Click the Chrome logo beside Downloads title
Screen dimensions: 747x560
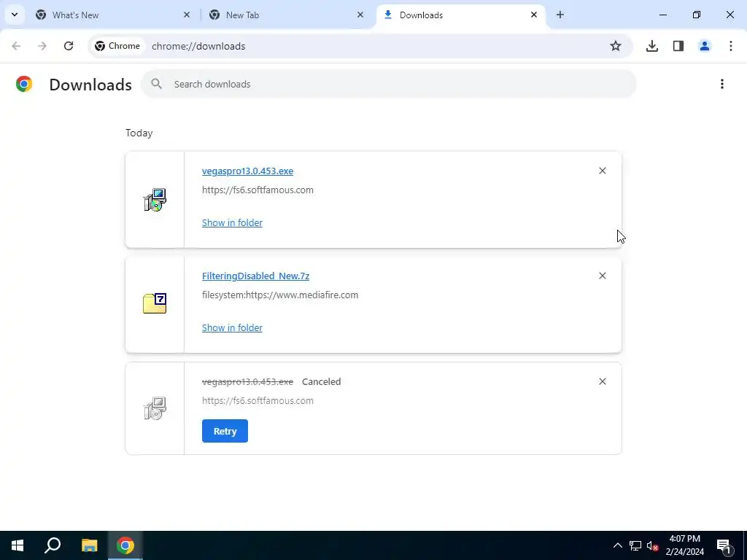click(x=24, y=85)
